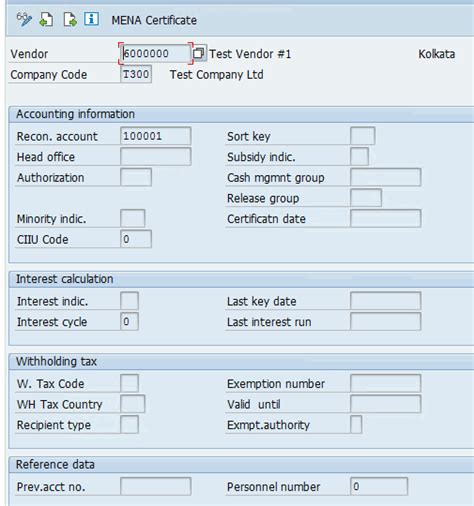Click the Withholding tax group header
This screenshot has height=506, width=474.
coord(56,361)
